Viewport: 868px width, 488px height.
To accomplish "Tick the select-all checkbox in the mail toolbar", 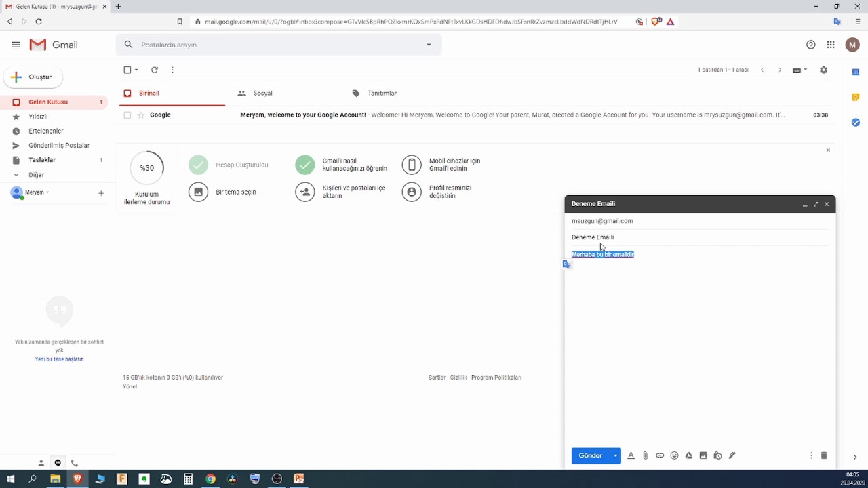I will click(x=127, y=70).
